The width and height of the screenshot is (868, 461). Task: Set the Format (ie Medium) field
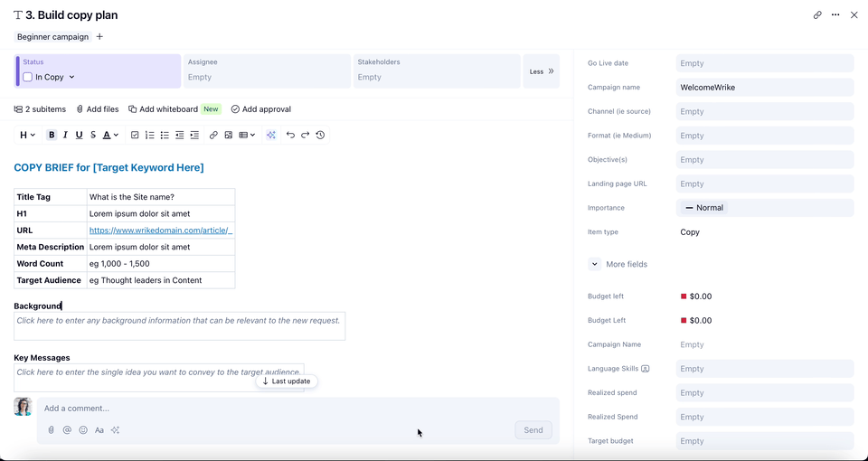(x=765, y=136)
